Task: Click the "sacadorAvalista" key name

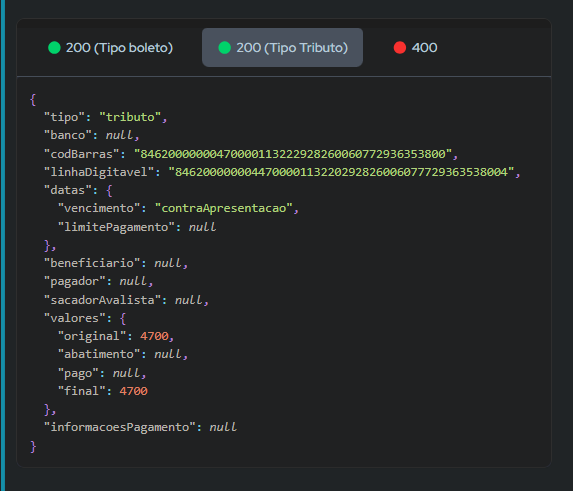Action: (102, 300)
